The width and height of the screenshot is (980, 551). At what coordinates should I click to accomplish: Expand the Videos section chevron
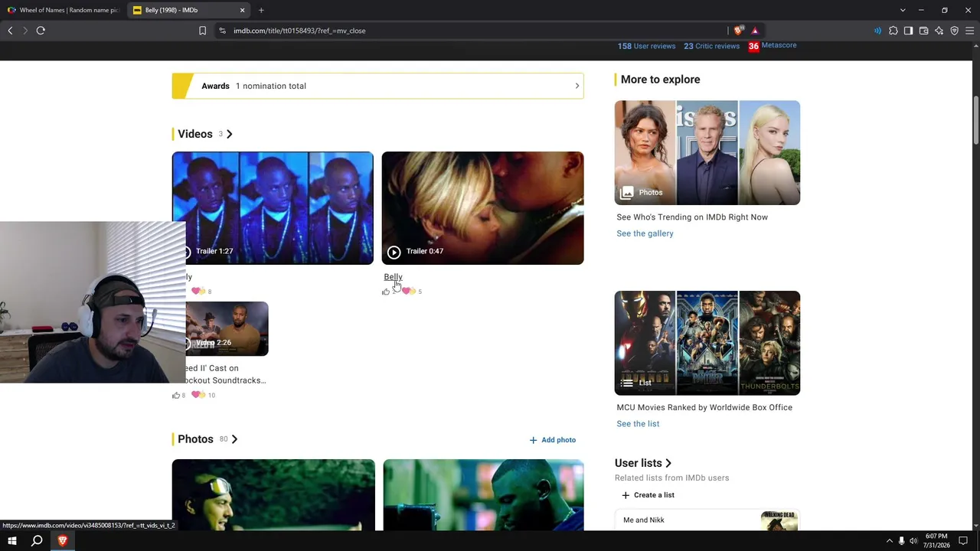229,134
